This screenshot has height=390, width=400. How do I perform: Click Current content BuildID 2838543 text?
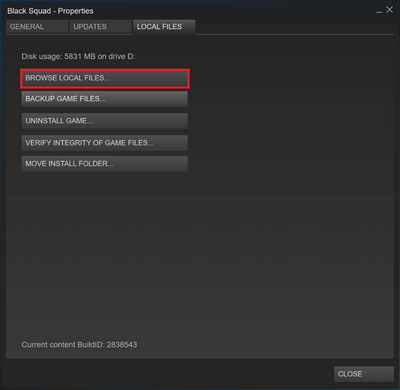pos(79,345)
